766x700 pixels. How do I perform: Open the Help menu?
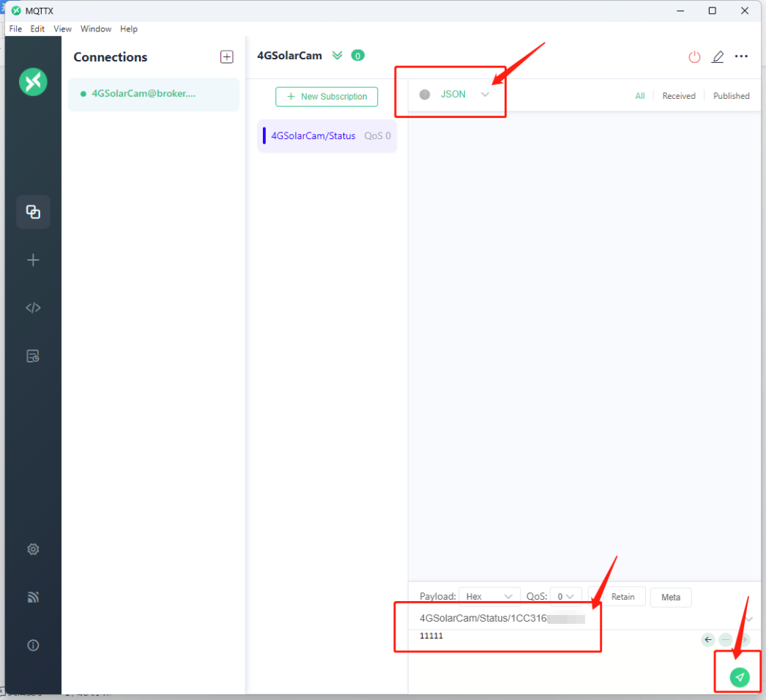click(x=128, y=29)
